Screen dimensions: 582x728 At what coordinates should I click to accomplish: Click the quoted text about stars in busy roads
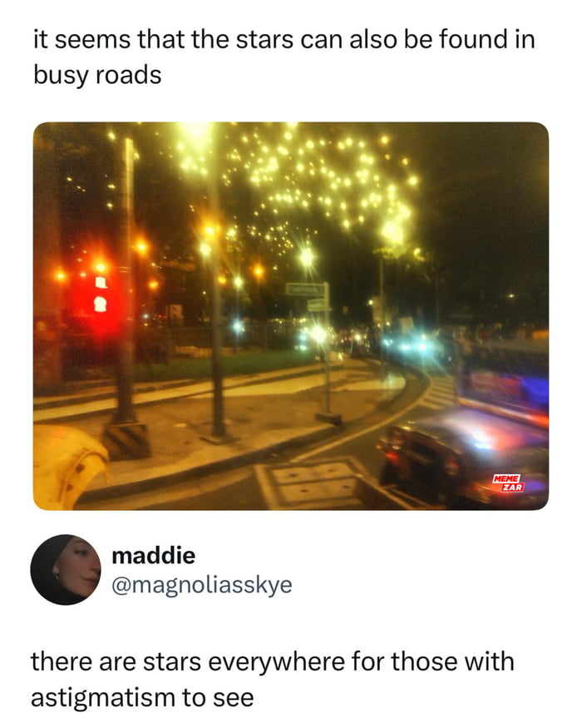tap(284, 57)
